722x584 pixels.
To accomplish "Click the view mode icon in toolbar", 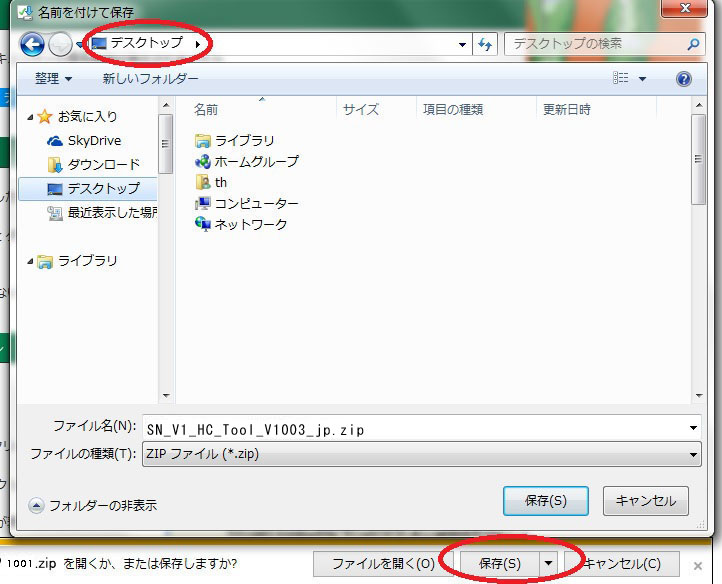I will [x=621, y=79].
